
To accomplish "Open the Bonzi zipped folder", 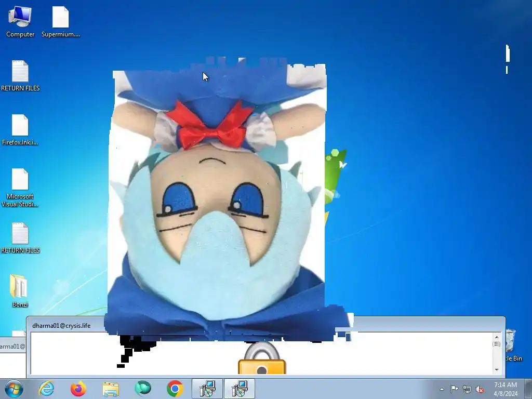I will [20, 291].
